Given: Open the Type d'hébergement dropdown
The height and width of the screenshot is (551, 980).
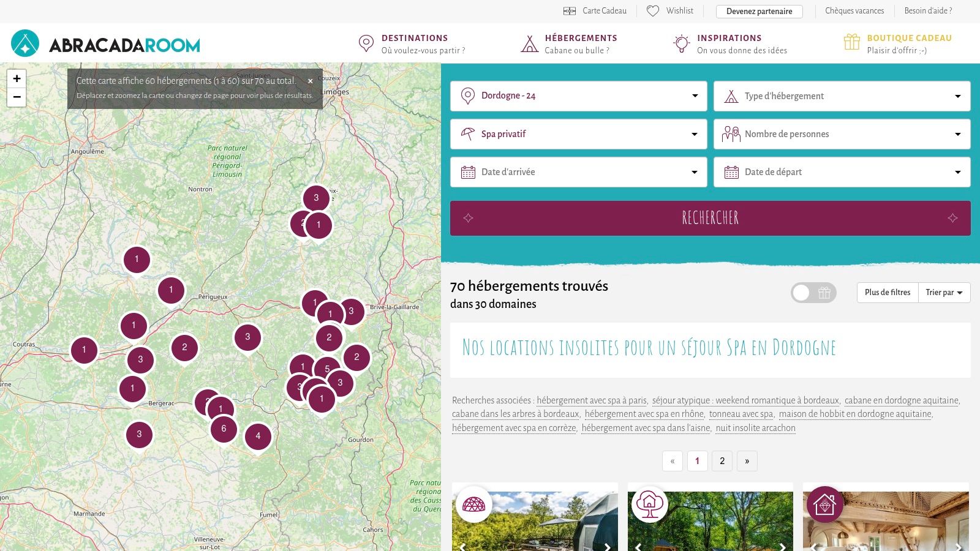Looking at the screenshot, I should click(842, 96).
